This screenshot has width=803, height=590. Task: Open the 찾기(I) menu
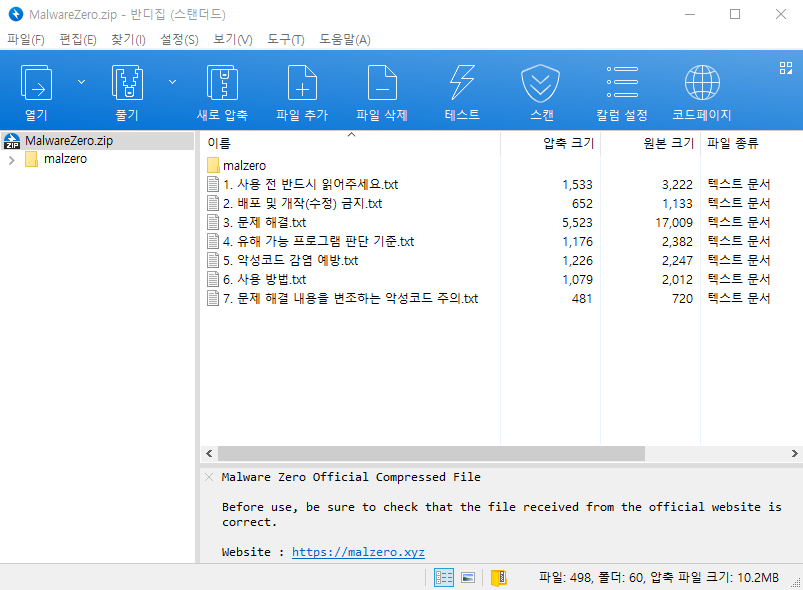(x=128, y=39)
